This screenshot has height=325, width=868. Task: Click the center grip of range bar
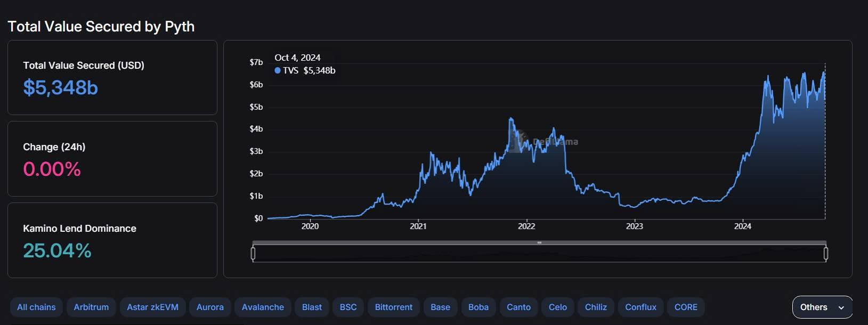(539, 242)
